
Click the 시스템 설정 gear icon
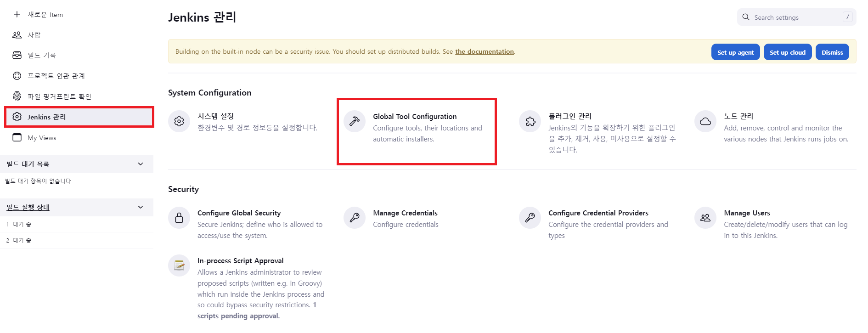[x=179, y=121]
